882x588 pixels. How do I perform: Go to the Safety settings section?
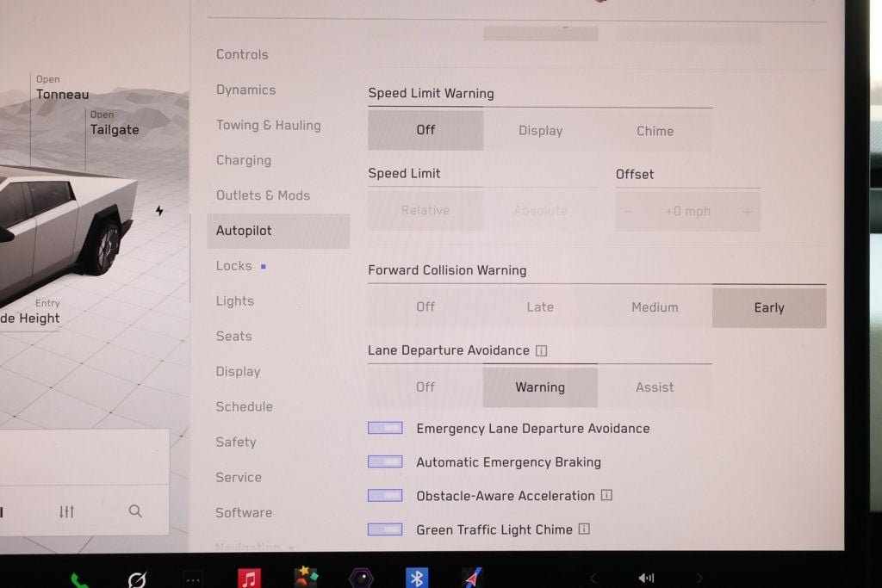(x=236, y=442)
